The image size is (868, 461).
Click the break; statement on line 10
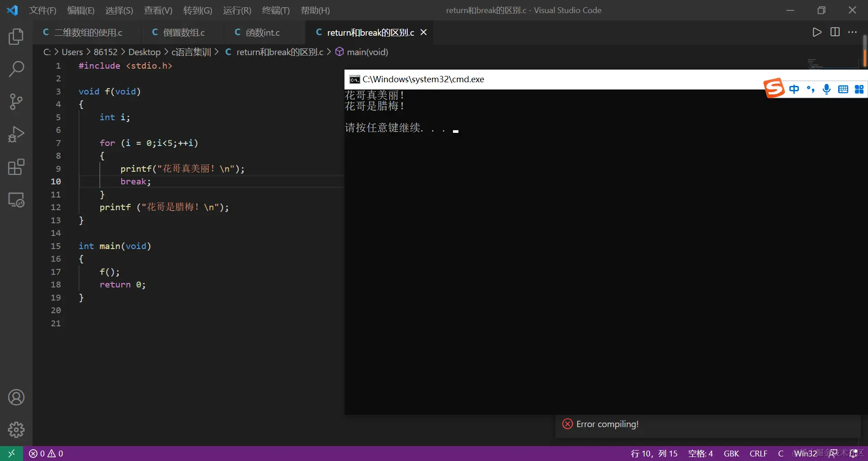136,181
